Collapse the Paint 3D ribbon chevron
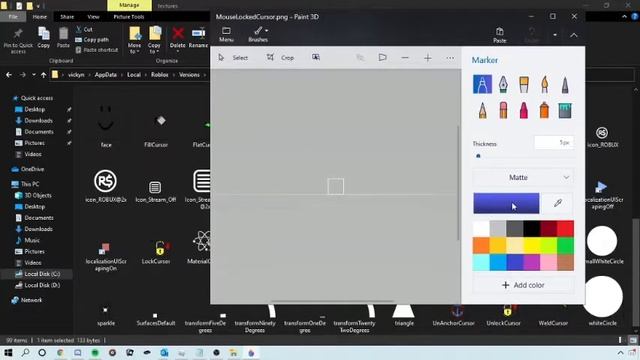The width and height of the screenshot is (640, 360). tap(574, 35)
